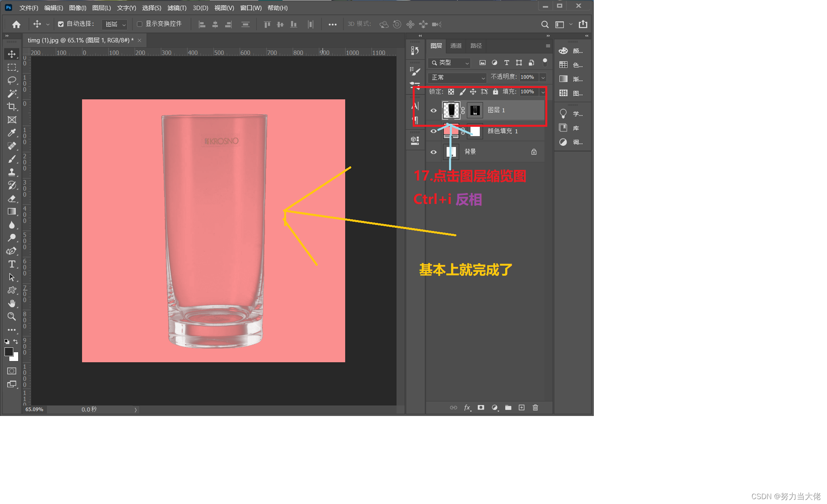
Task: Click the 图层 1 mask thumbnail
Action: click(x=475, y=110)
